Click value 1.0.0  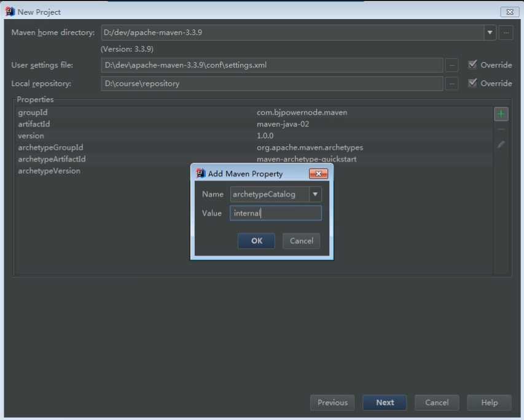click(x=265, y=136)
